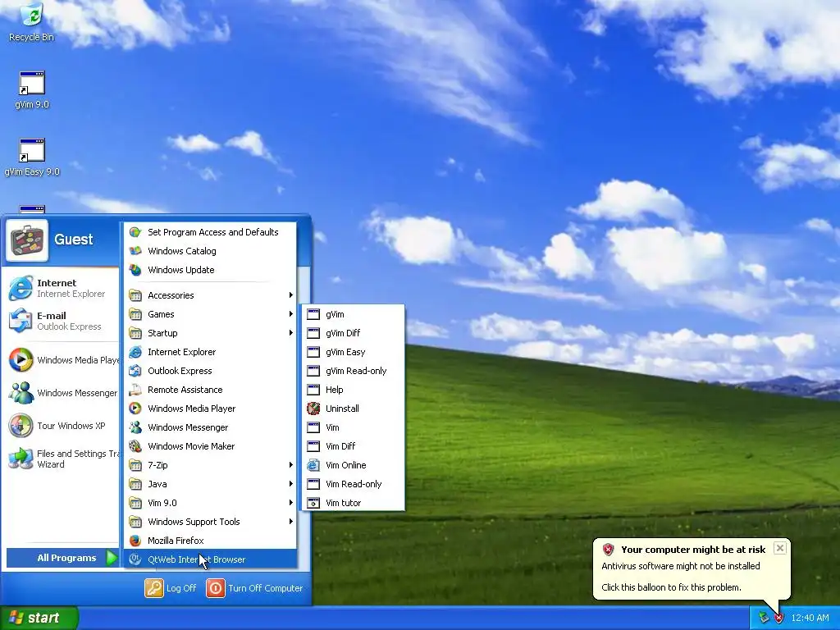Open Windows Messenger in programs list

coord(210,427)
